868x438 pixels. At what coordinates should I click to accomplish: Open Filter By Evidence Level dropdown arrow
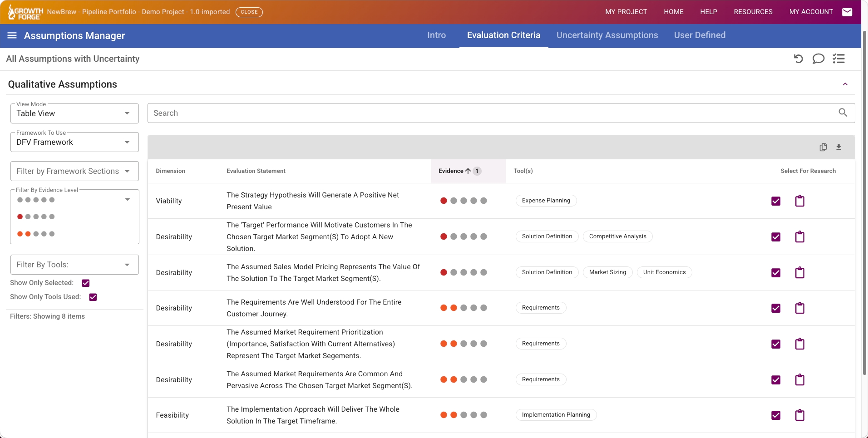click(x=128, y=200)
